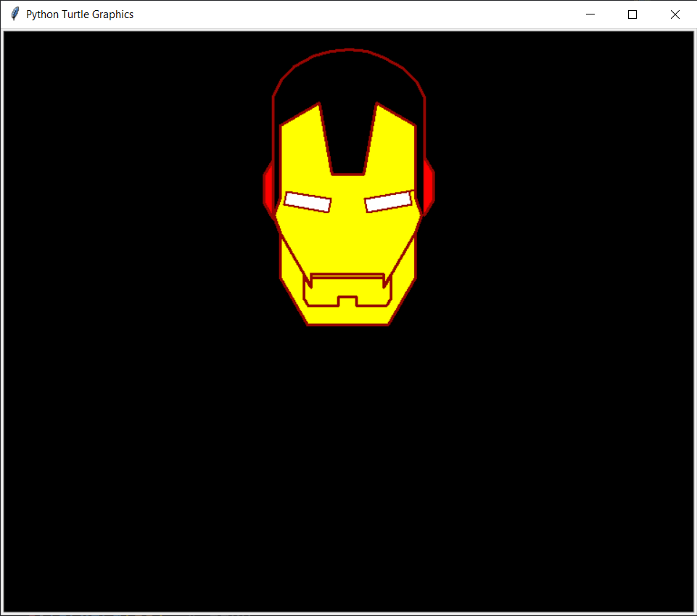Click the center of the title bar
Screen dimensions: 697x616
[x=348, y=14]
